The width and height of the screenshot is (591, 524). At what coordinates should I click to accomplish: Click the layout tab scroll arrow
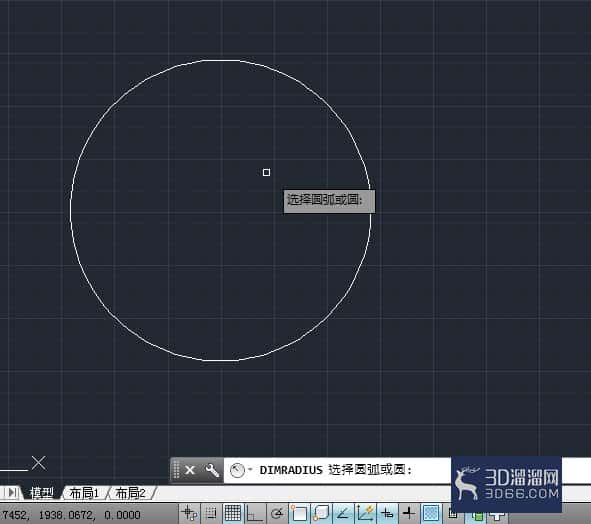click(x=12, y=492)
